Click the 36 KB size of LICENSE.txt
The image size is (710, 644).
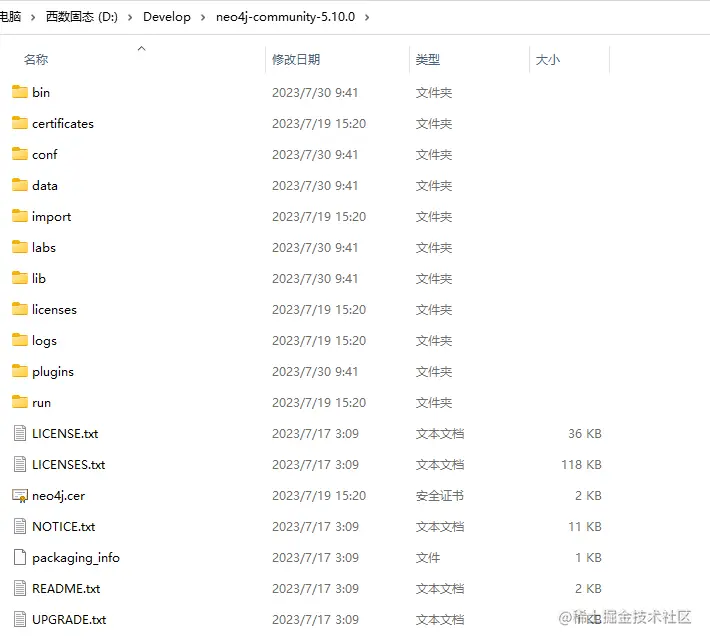click(x=585, y=433)
